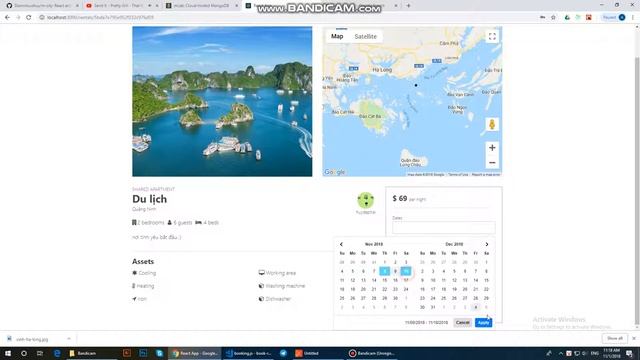This screenshot has width=640, height=360.
Task: Pick November 22 in calendar
Action: 384,289
